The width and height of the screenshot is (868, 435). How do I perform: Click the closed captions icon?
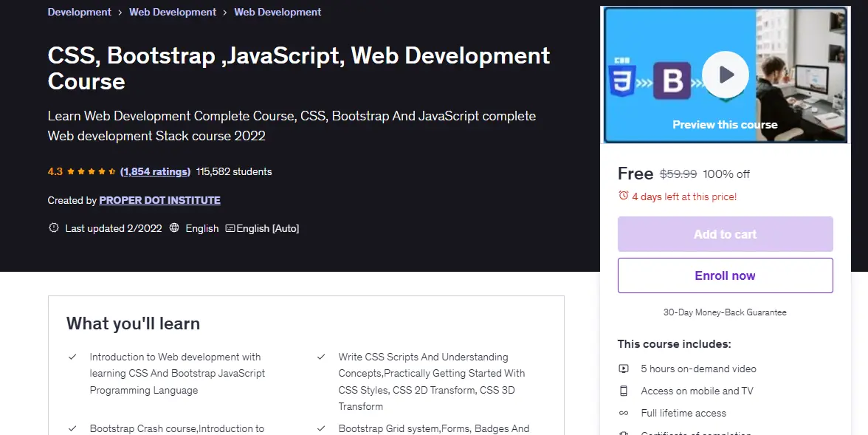[230, 228]
